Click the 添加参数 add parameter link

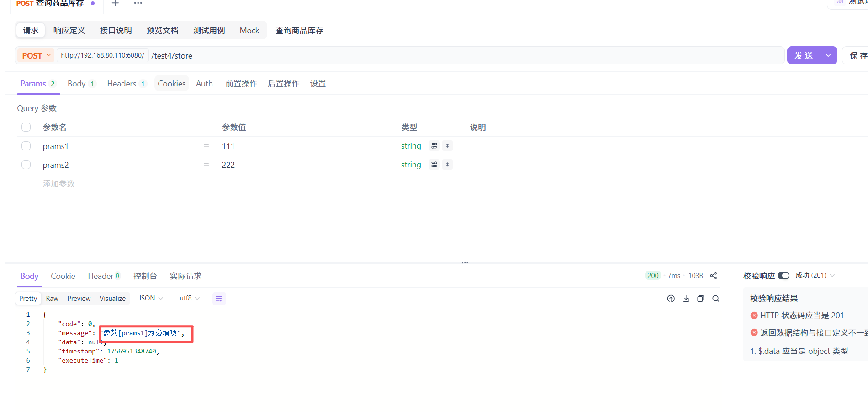click(58, 183)
